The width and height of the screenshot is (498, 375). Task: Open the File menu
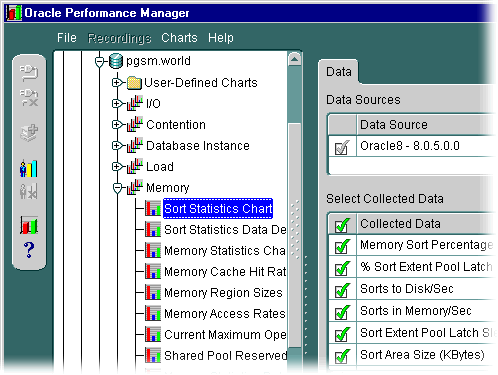click(x=67, y=38)
